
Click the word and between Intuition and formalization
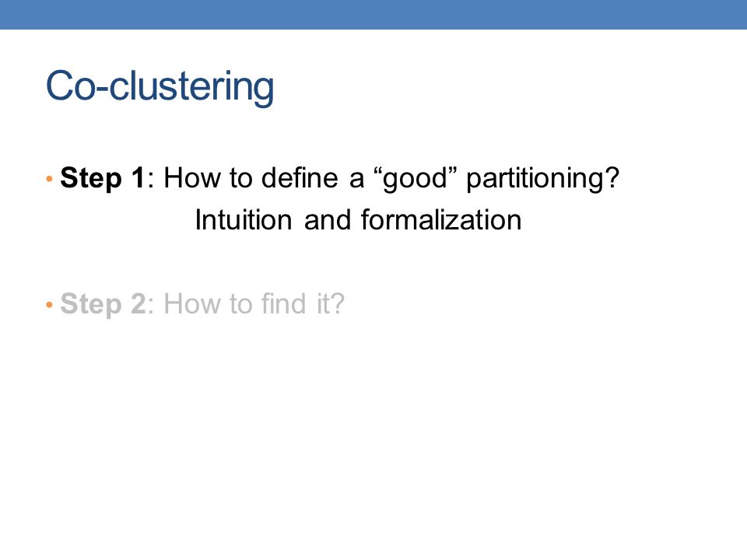(x=328, y=220)
